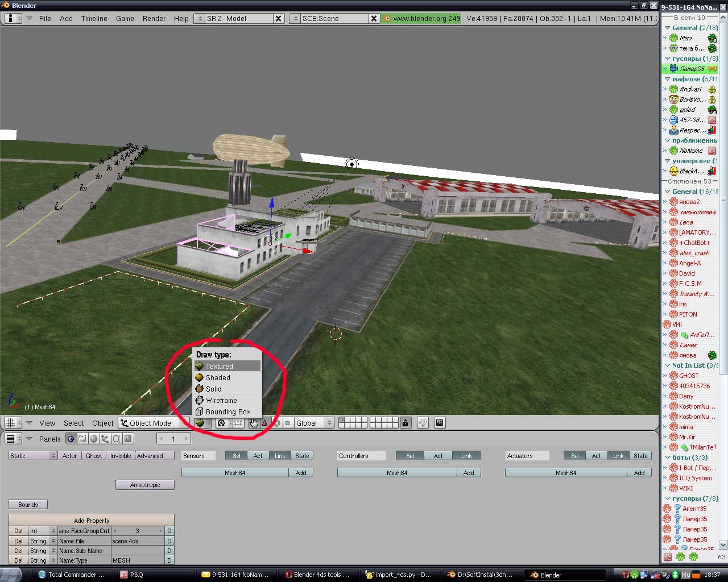This screenshot has width=728, height=582.
Task: Toggle the Ghost button
Action: pyautogui.click(x=94, y=456)
